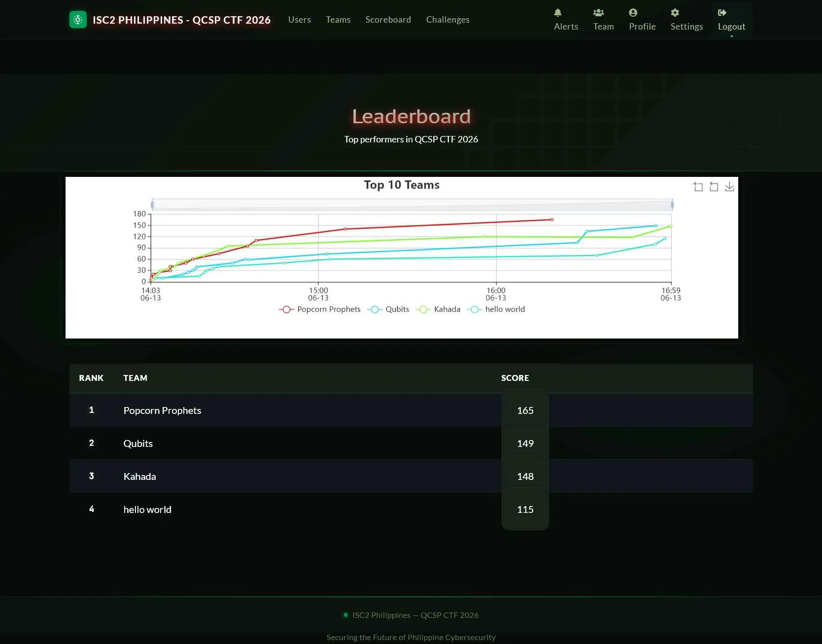Download chart as image icon
This screenshot has width=822, height=644.
(729, 187)
